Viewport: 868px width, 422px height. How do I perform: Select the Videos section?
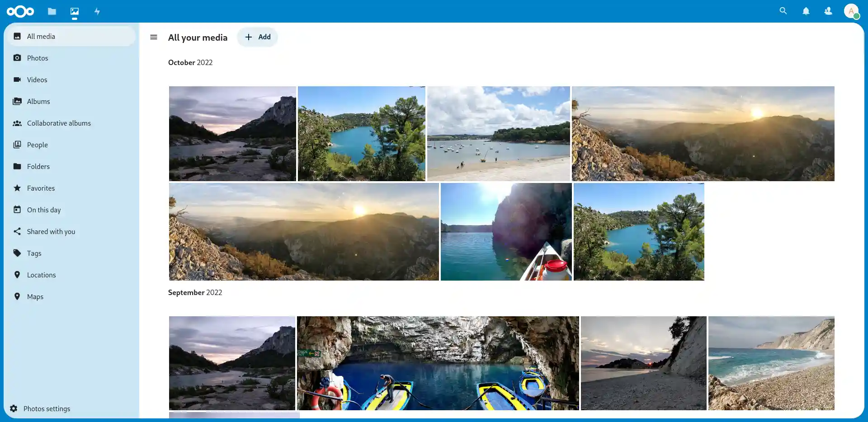click(37, 80)
